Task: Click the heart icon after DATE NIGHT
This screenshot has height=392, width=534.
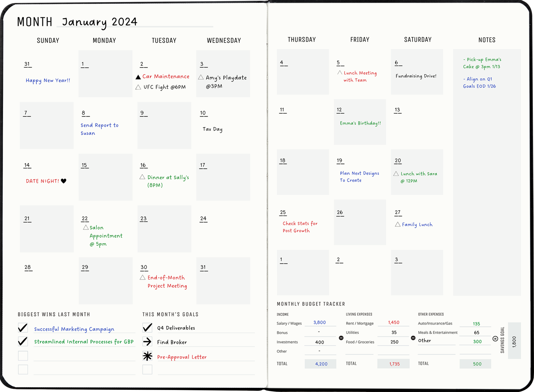Action: 64,181
